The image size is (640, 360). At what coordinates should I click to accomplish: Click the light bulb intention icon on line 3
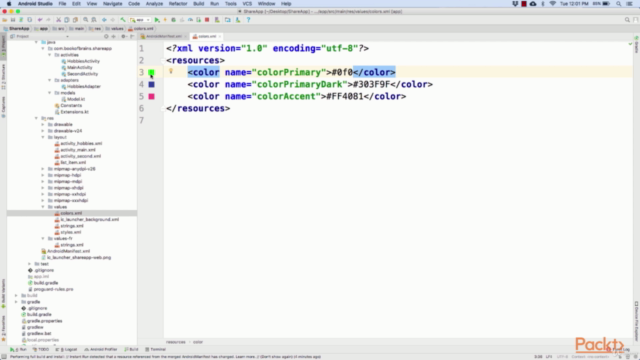point(171,71)
